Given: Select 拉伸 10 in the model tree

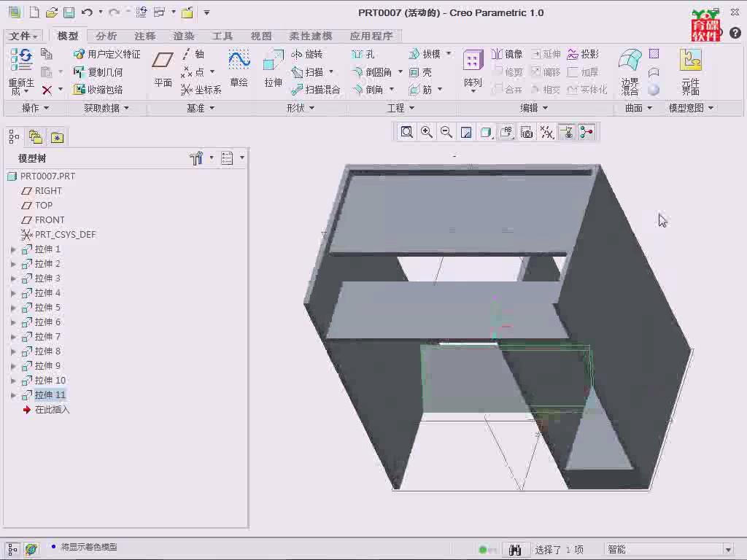Looking at the screenshot, I should (x=50, y=381).
